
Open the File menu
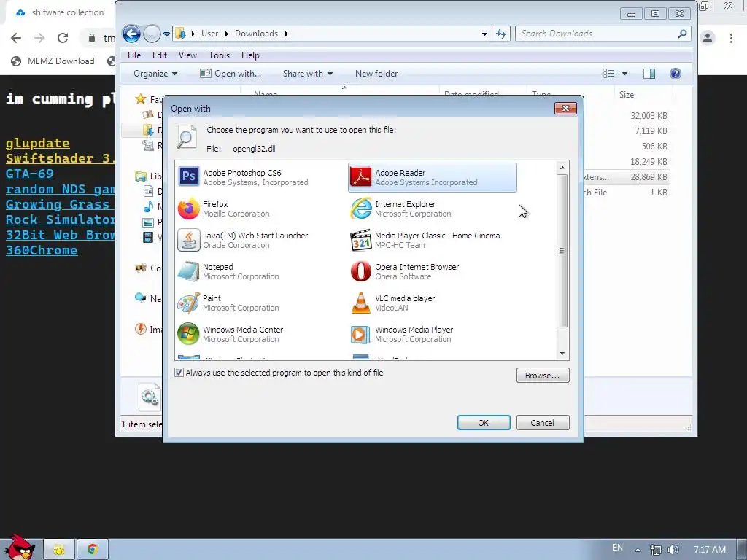(x=134, y=55)
